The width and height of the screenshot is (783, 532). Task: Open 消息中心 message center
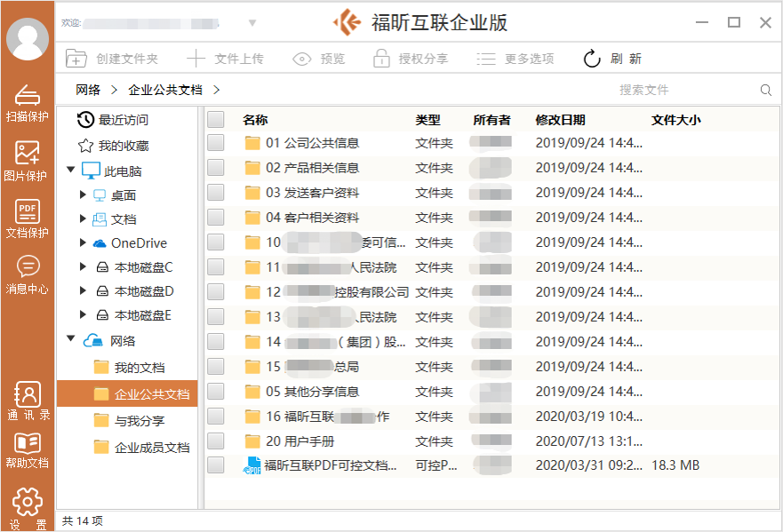pyautogui.click(x=27, y=275)
